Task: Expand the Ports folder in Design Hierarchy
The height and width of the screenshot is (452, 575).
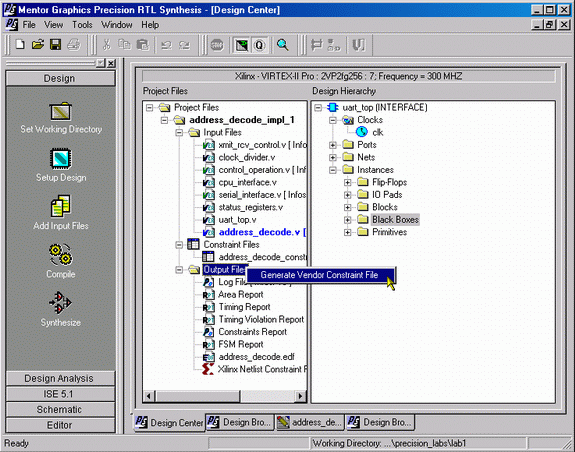Action: click(333, 145)
